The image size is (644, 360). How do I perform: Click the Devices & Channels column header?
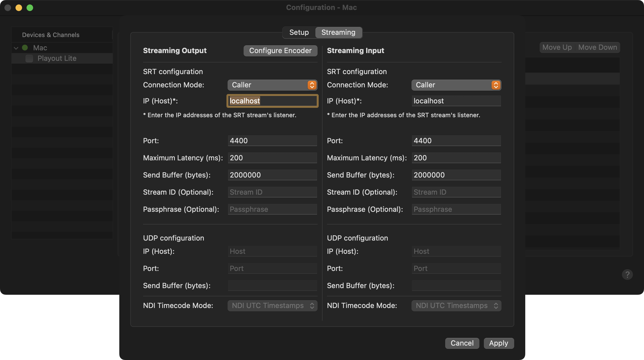[62, 35]
